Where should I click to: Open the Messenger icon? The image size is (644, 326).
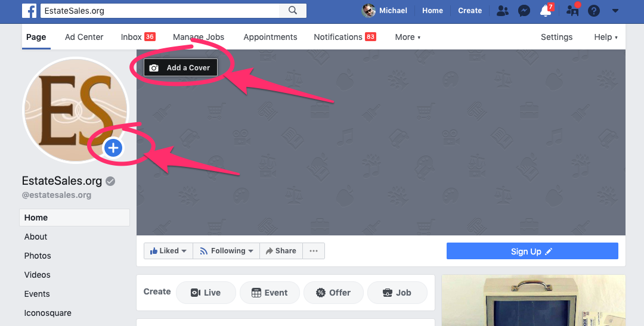pyautogui.click(x=524, y=11)
